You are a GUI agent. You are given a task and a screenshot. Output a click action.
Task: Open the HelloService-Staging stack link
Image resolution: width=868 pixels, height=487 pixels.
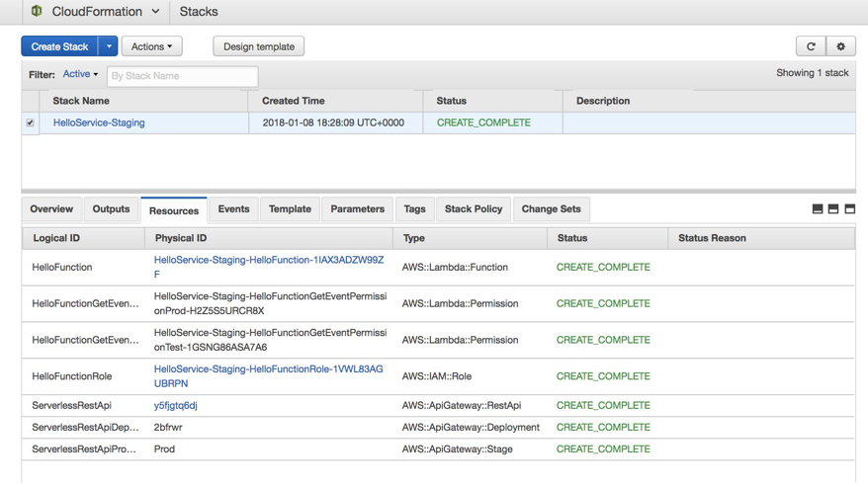tap(99, 122)
